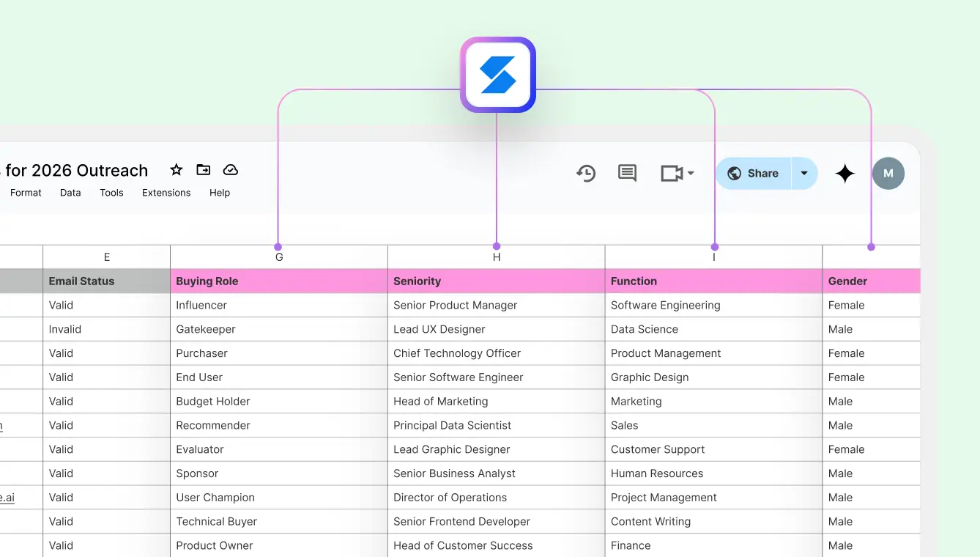Image resolution: width=980 pixels, height=557 pixels.
Task: Open the account avatar M
Action: 888,173
